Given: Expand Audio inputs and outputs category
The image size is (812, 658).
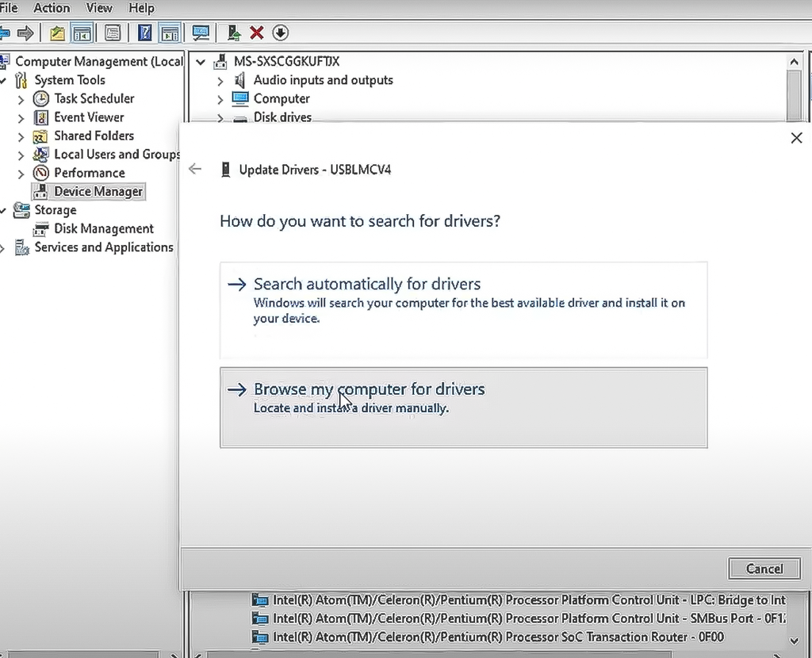Looking at the screenshot, I should 220,82.
